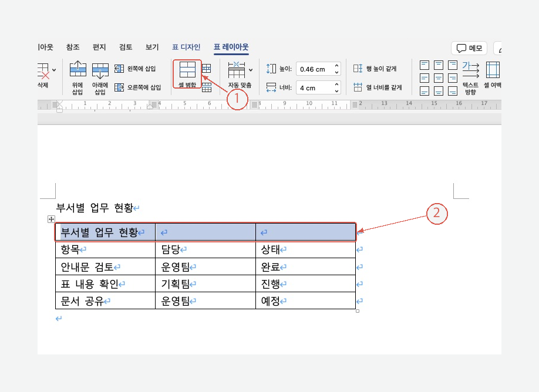Viewport: 539px width, 392px height.
Task: Align cell text middle left
Action: point(425,78)
